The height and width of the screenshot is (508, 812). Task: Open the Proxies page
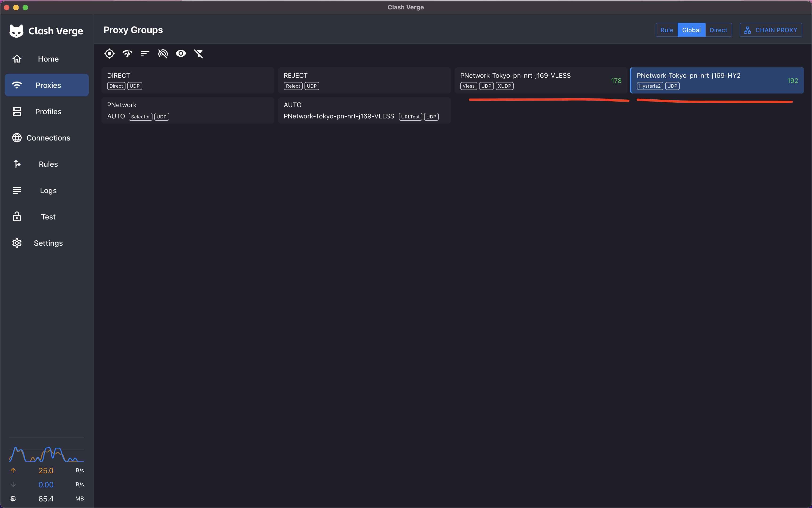tap(47, 85)
